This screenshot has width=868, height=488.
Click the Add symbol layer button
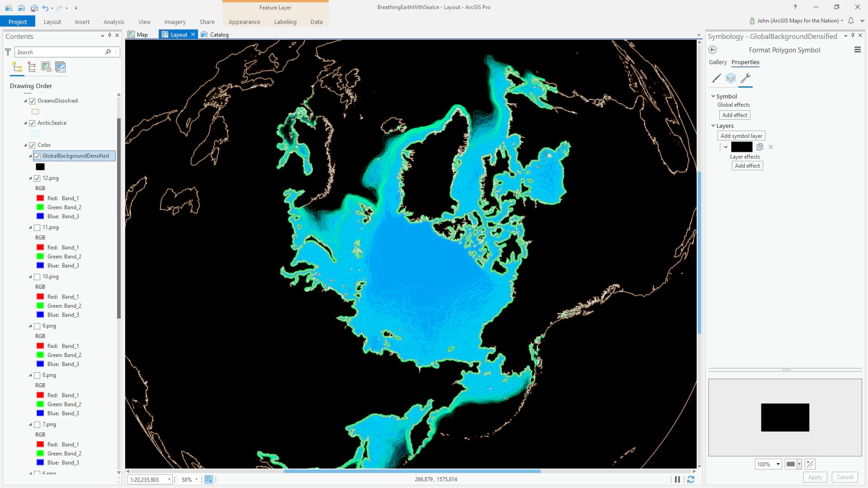click(741, 136)
